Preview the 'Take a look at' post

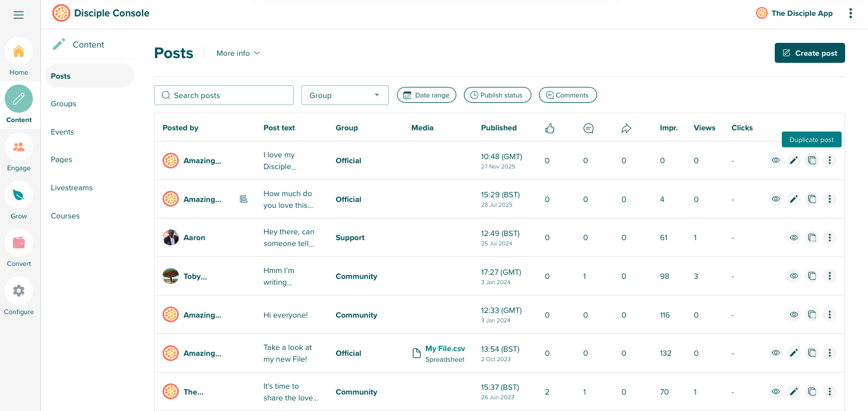(775, 353)
